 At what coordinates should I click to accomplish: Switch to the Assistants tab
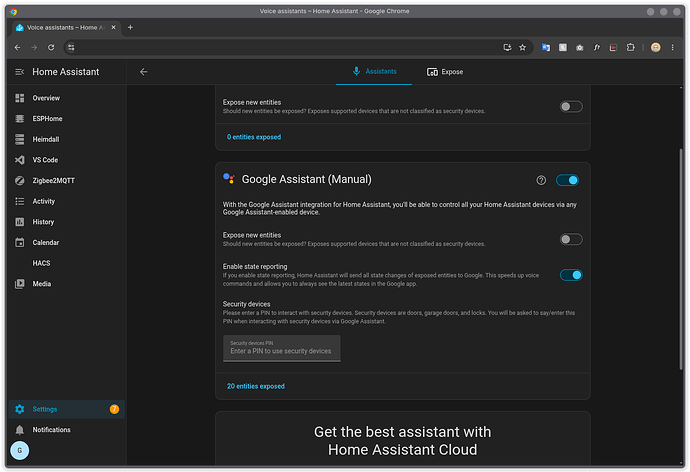374,71
